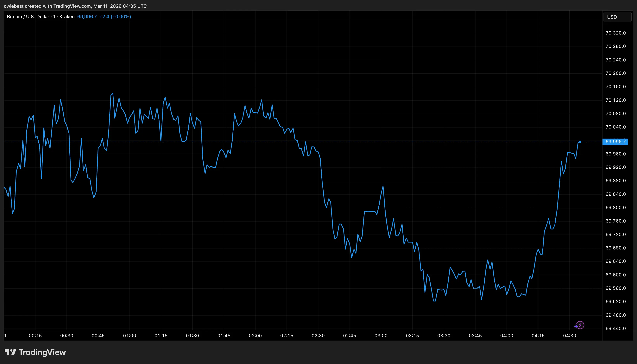Click the 02:00 gridline label
637x364 pixels.
click(x=256, y=336)
